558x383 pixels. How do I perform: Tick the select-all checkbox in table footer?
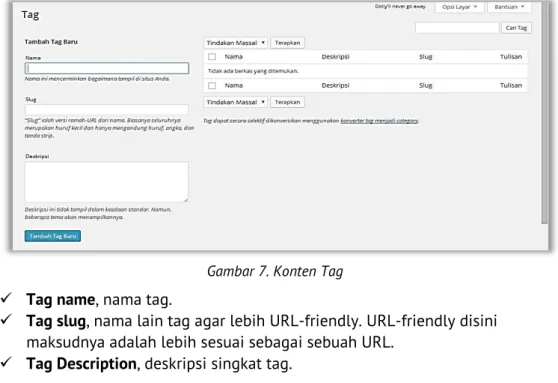point(212,86)
